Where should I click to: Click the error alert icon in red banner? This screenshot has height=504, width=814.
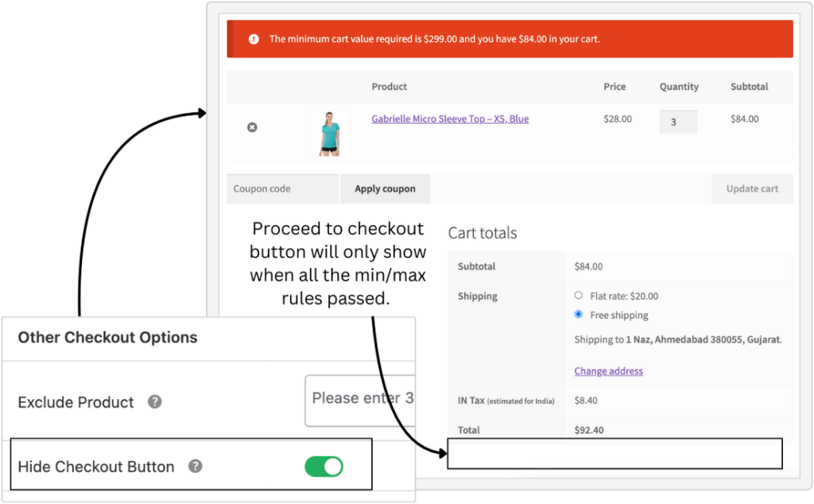click(254, 39)
